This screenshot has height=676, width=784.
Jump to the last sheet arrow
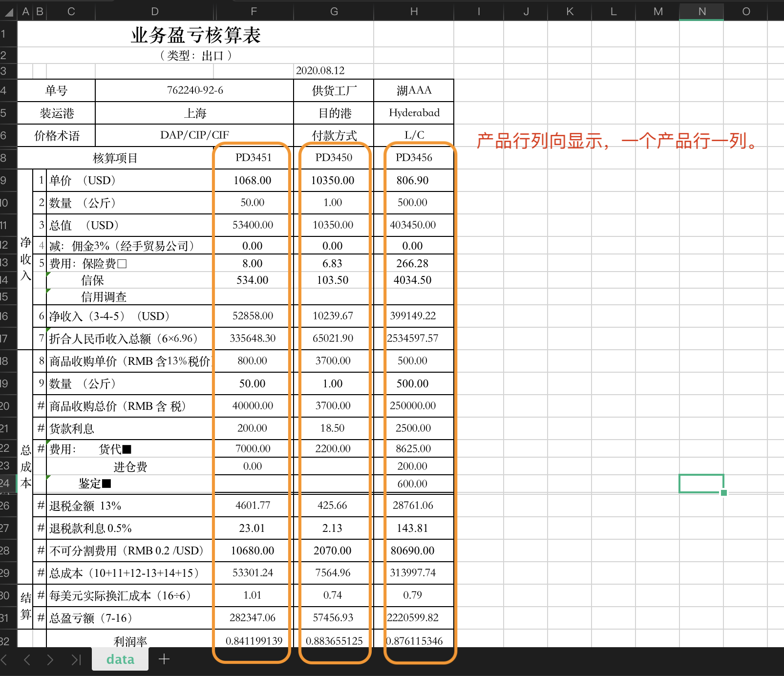coord(76,660)
